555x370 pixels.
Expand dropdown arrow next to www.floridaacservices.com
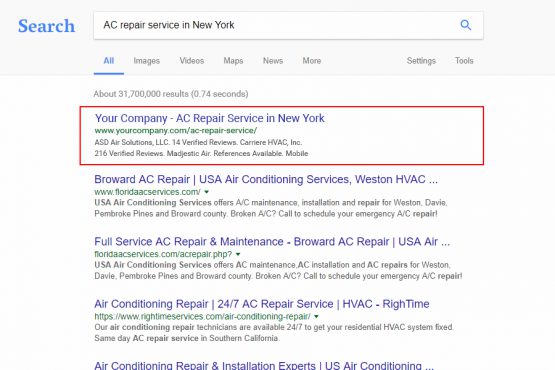207,192
